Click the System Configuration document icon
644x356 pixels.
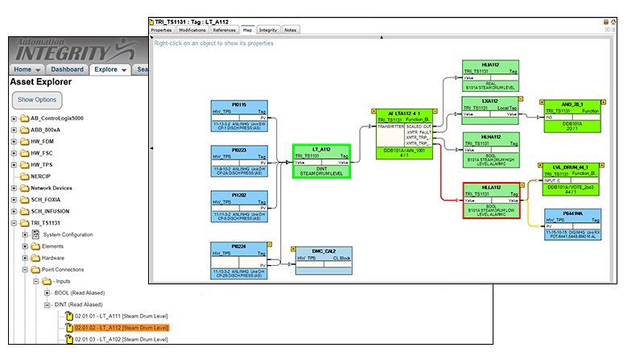(x=35, y=234)
